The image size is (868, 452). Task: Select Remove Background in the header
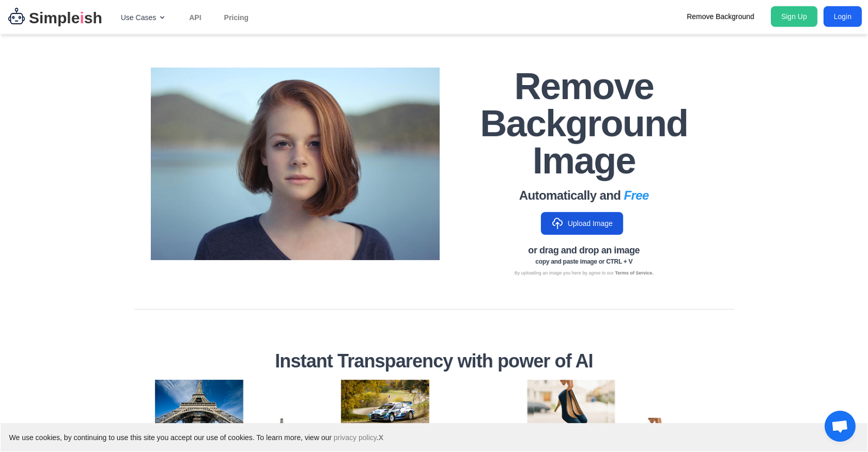click(720, 17)
